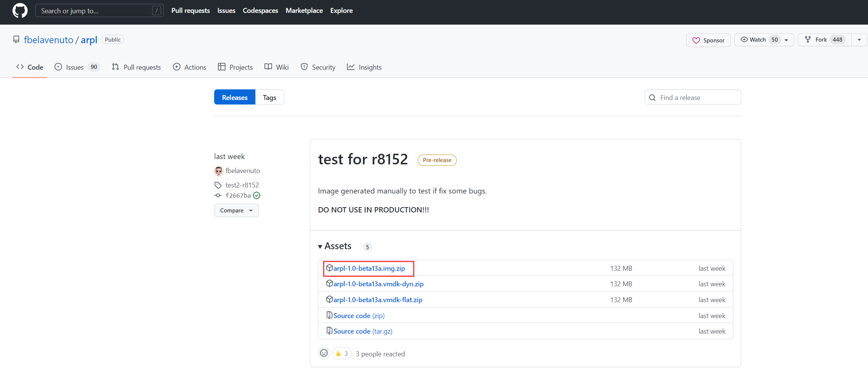Click the Search or jump to field
The image size is (868, 373).
tap(100, 11)
